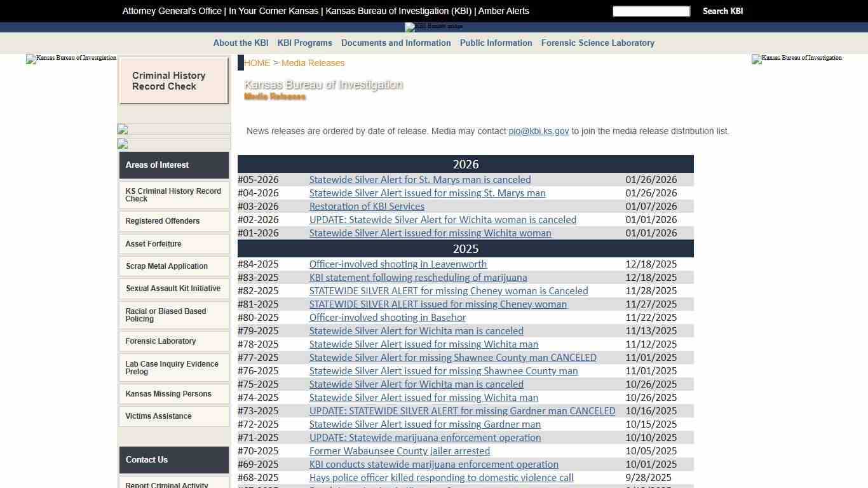This screenshot has height=488, width=868.
Task: Open the Officer-involved shooting in Leavenworth release
Action: [398, 264]
